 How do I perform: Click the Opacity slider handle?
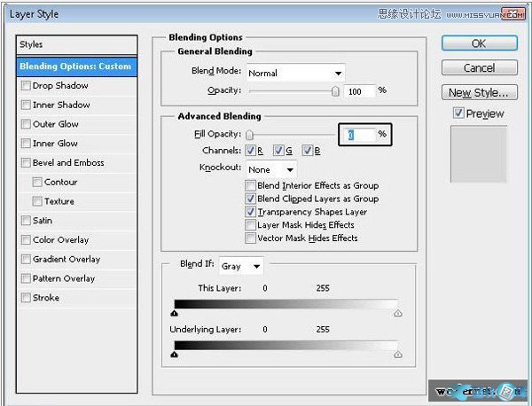tap(335, 90)
